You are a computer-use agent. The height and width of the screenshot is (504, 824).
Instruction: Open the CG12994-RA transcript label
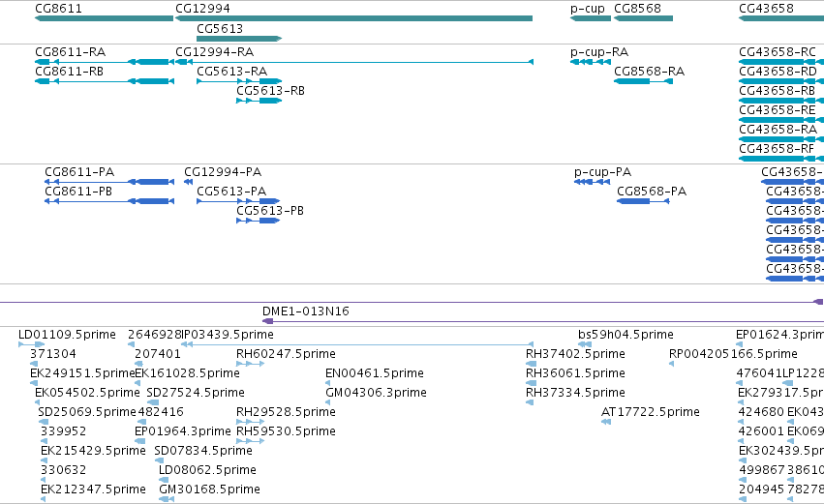(214, 52)
